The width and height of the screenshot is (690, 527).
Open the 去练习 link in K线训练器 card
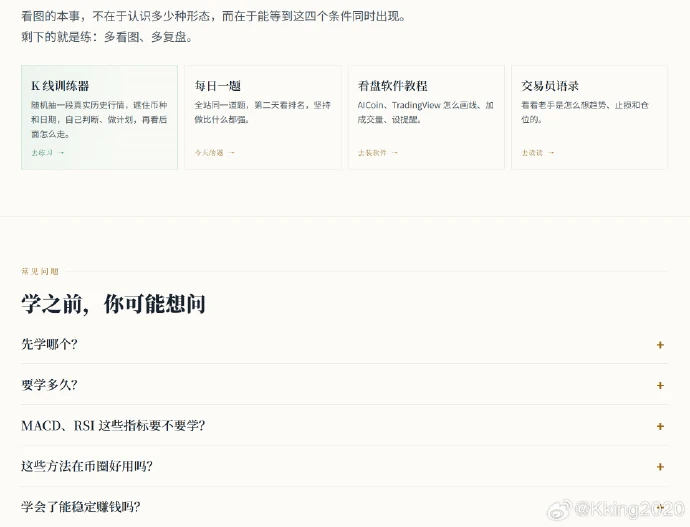click(x=48, y=153)
